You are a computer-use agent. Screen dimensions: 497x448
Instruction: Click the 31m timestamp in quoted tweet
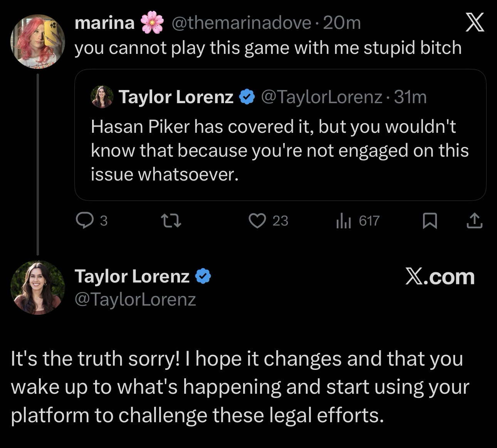pyautogui.click(x=411, y=97)
